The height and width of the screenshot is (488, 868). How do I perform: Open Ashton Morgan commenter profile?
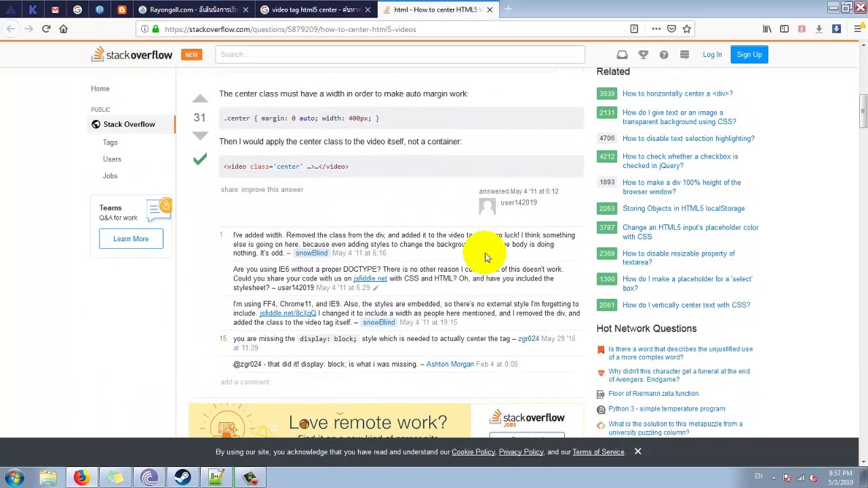450,365
